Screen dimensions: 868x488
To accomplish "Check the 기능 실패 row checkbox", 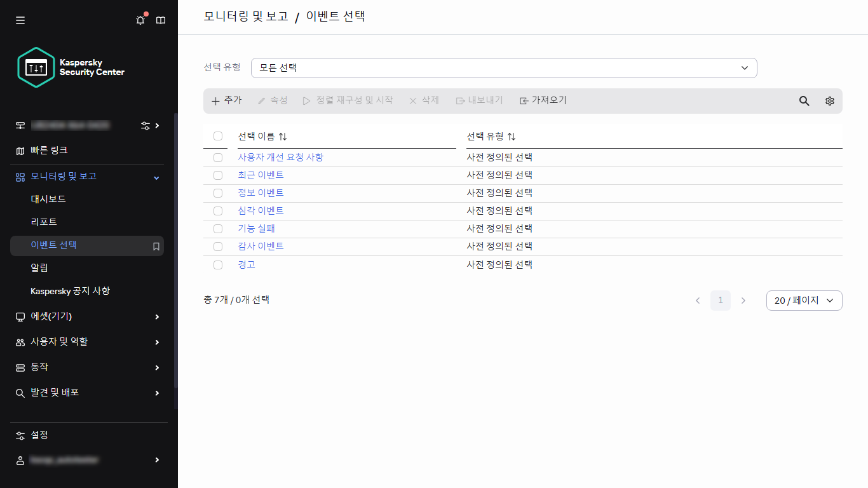I will tap(218, 229).
